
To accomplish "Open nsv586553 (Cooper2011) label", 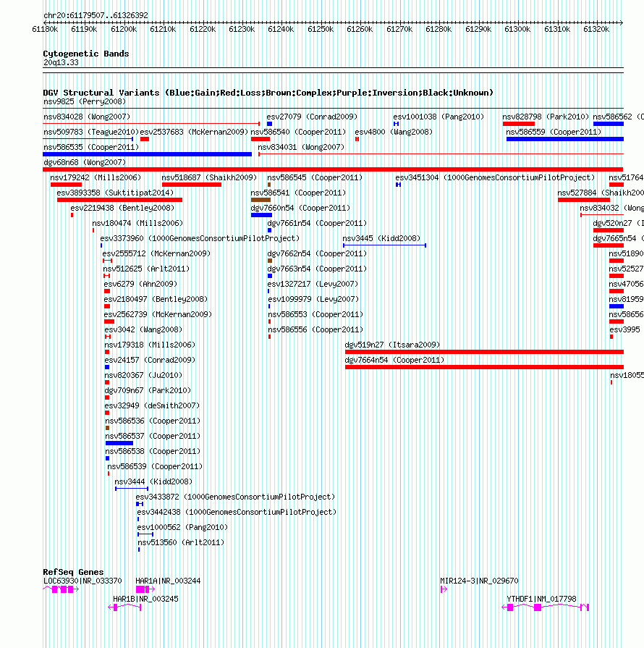I will click(315, 315).
